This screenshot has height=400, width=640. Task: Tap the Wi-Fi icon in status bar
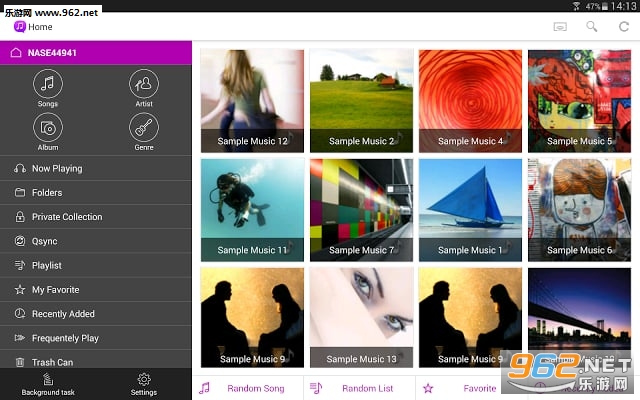[576, 6]
